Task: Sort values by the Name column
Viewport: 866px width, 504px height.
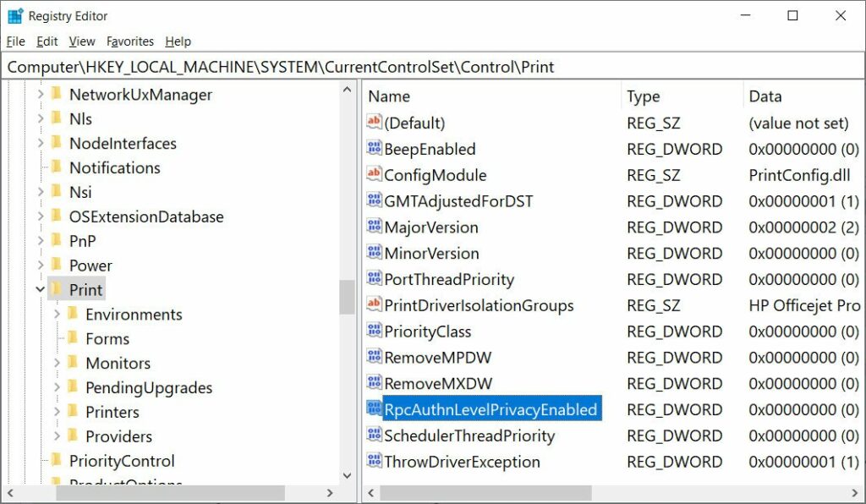Action: tap(388, 96)
